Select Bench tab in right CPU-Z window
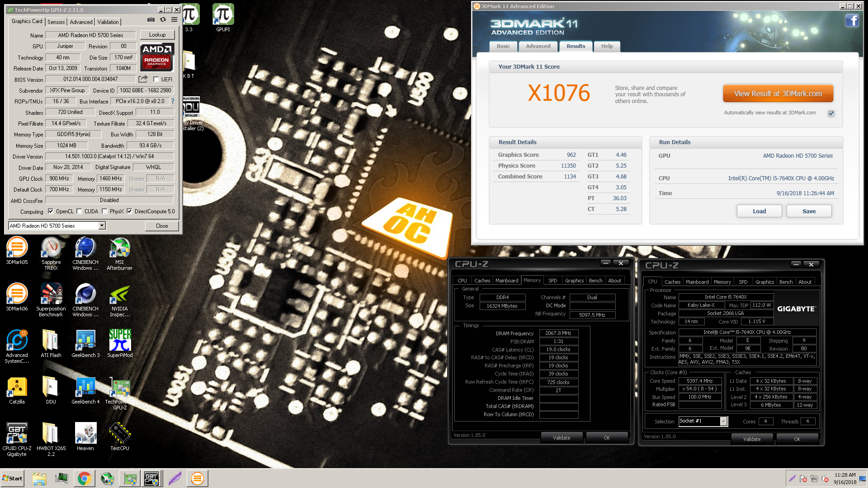Screen dimensions: 868x488 coord(786,282)
